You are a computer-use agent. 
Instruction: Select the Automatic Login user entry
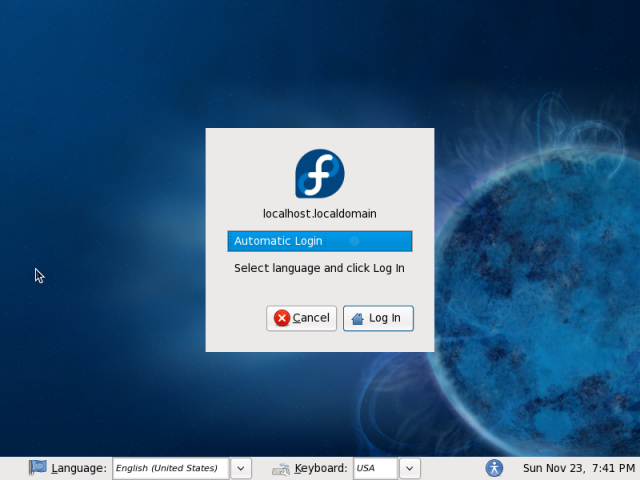[319, 241]
